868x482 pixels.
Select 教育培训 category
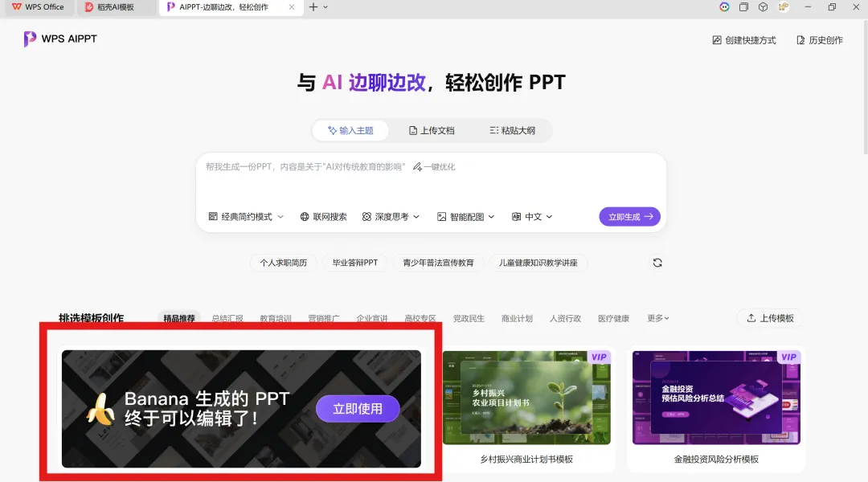276,319
